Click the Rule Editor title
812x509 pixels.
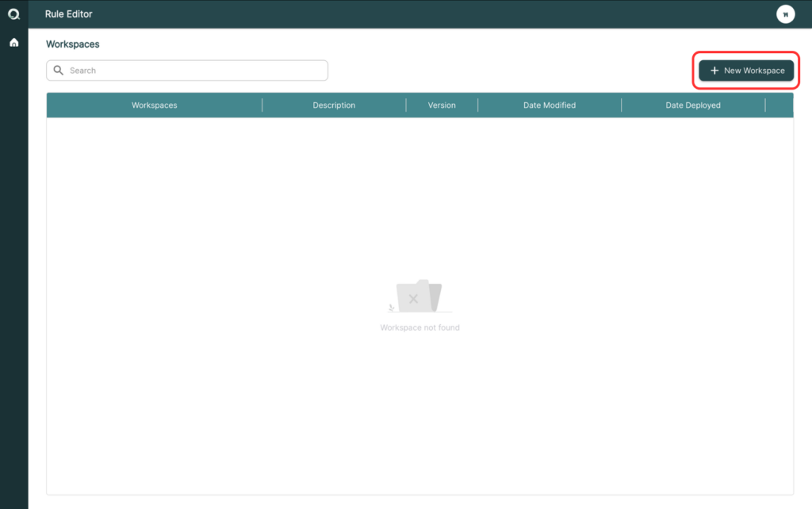(68, 14)
